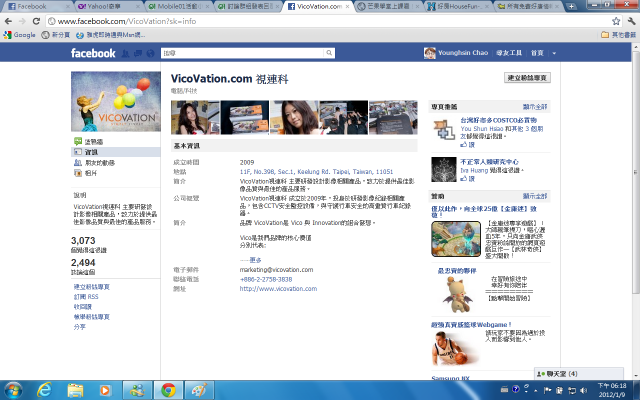Screen dimensions: 640x400
Task: Open Paint from the taskbar
Action: click(199, 390)
